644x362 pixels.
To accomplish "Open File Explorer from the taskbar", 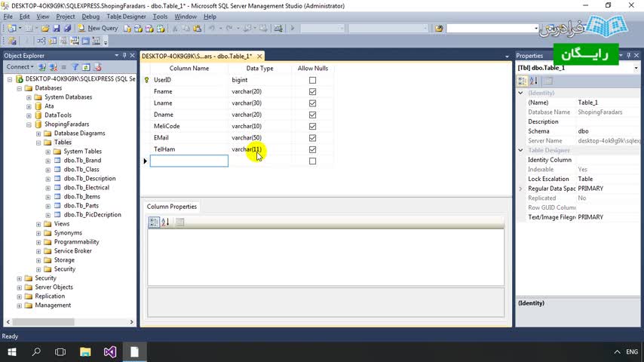I will (x=85, y=352).
